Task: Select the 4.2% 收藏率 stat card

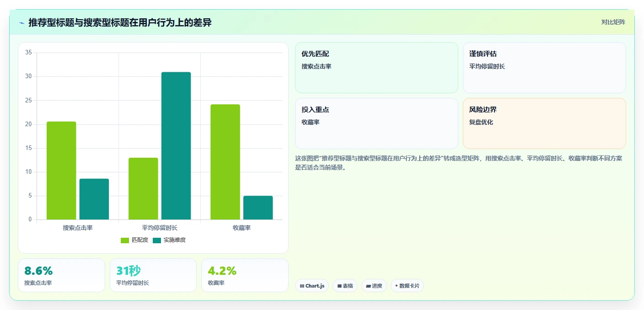Action: click(245, 275)
